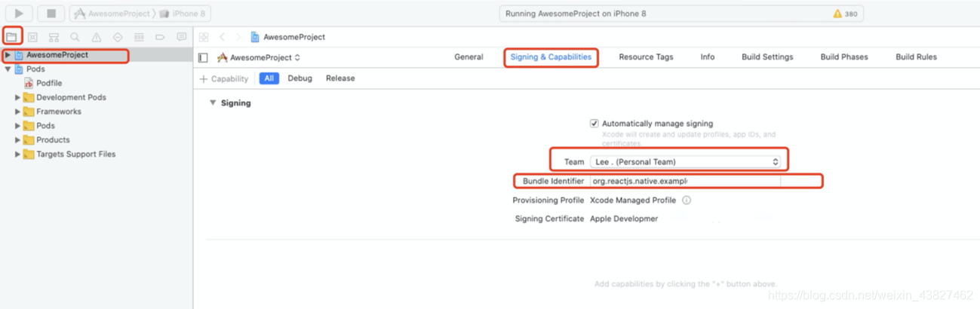
Task: Select the All configuration filter
Action: (269, 78)
